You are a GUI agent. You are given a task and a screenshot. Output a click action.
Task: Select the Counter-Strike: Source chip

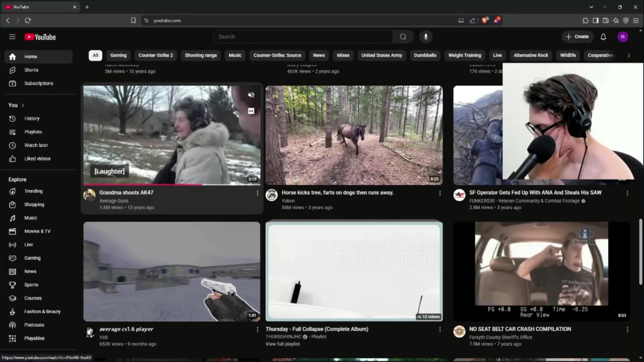[277, 55]
